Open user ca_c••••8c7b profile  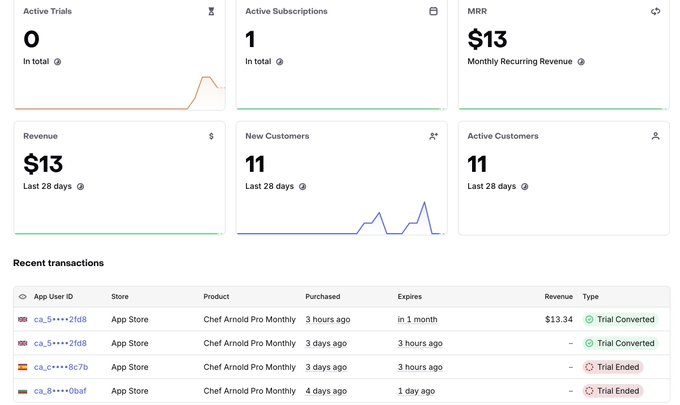click(61, 367)
